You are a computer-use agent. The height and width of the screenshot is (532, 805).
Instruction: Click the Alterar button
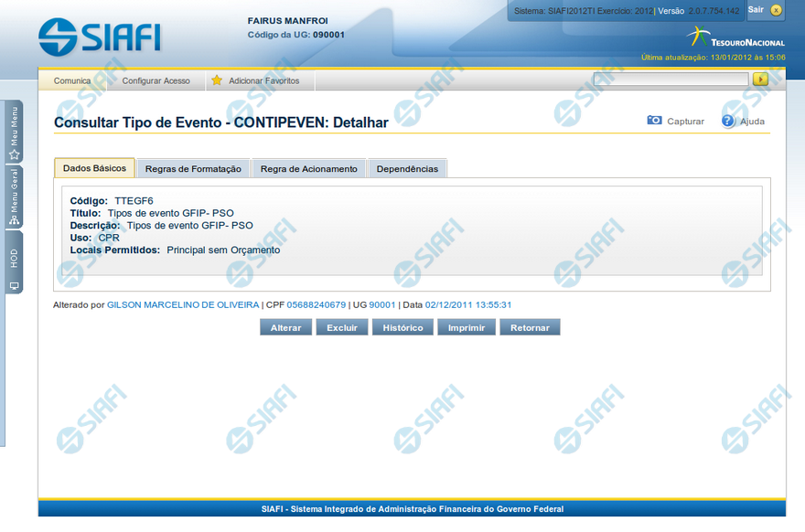pyautogui.click(x=285, y=327)
